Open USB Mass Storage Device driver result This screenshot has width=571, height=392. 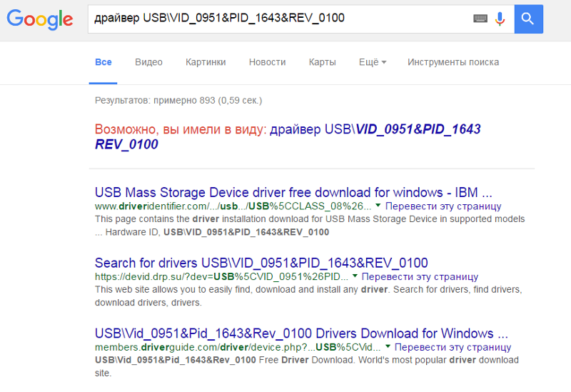click(293, 192)
